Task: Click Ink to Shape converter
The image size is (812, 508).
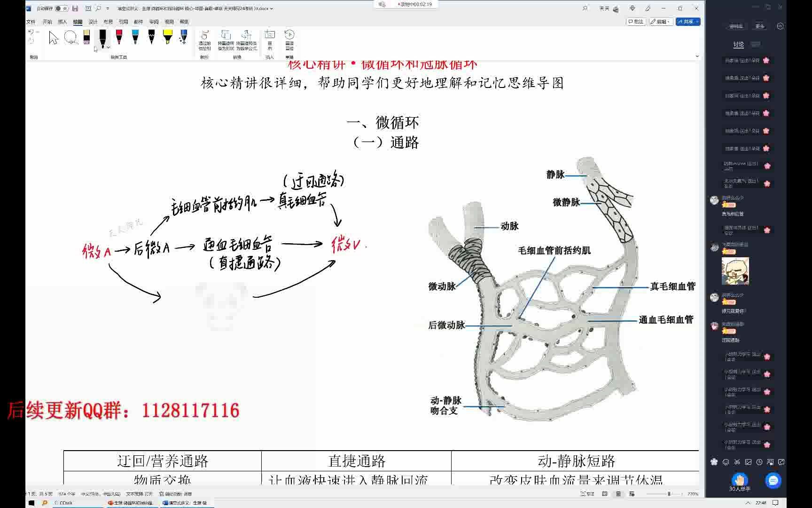Action: click(226, 40)
